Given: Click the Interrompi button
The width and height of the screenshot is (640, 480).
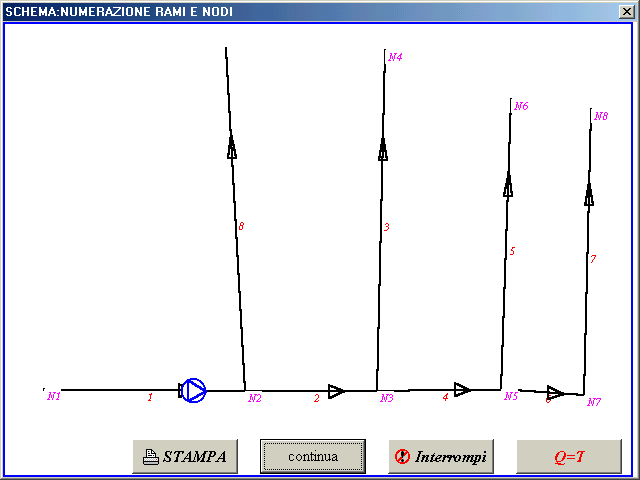Looking at the screenshot, I should (441, 456).
